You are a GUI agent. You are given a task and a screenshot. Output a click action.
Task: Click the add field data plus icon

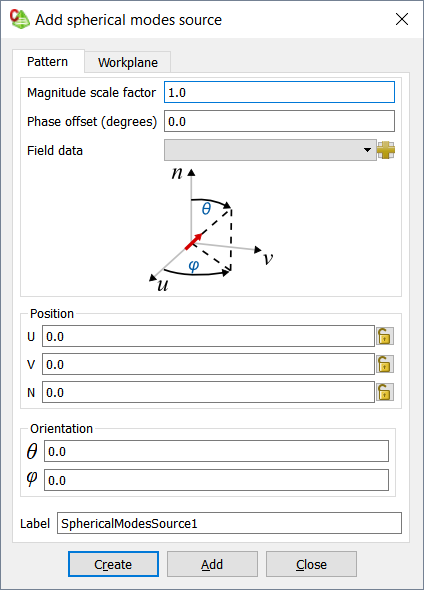point(386,150)
